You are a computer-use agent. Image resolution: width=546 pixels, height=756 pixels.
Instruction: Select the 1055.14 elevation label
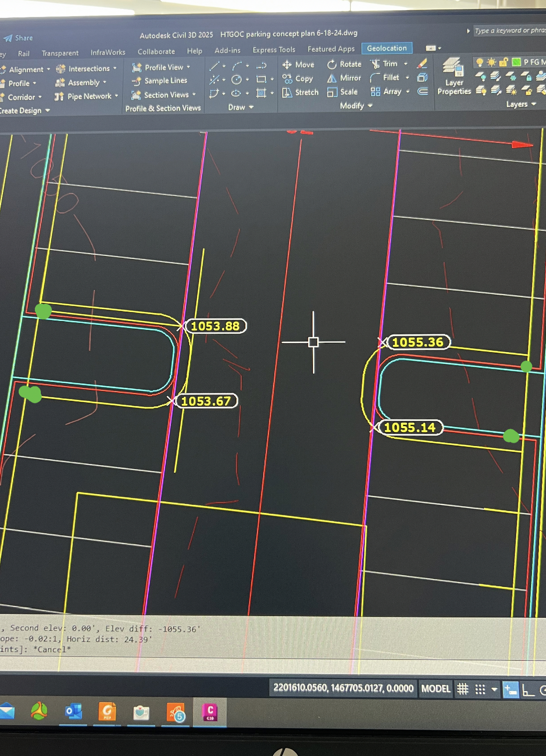click(410, 427)
